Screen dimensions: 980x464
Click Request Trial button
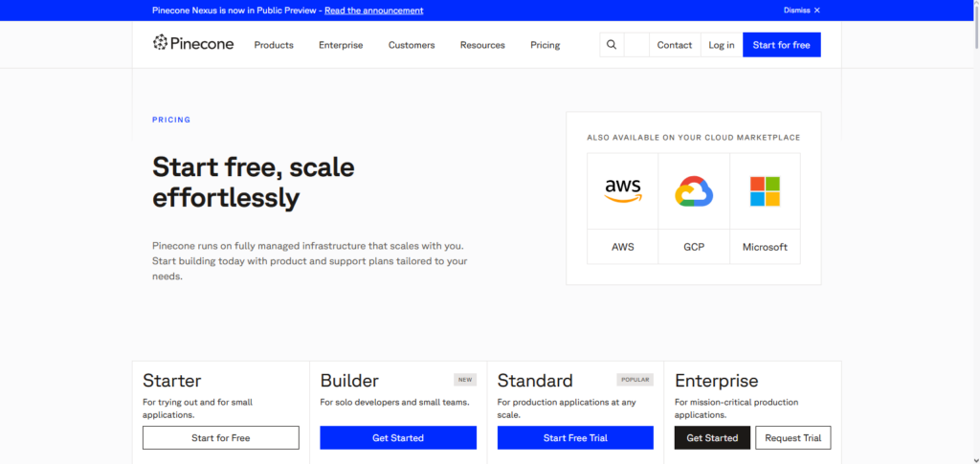pyautogui.click(x=793, y=438)
